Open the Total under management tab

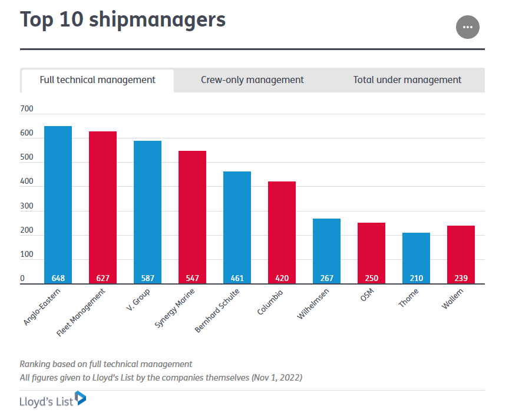407,80
